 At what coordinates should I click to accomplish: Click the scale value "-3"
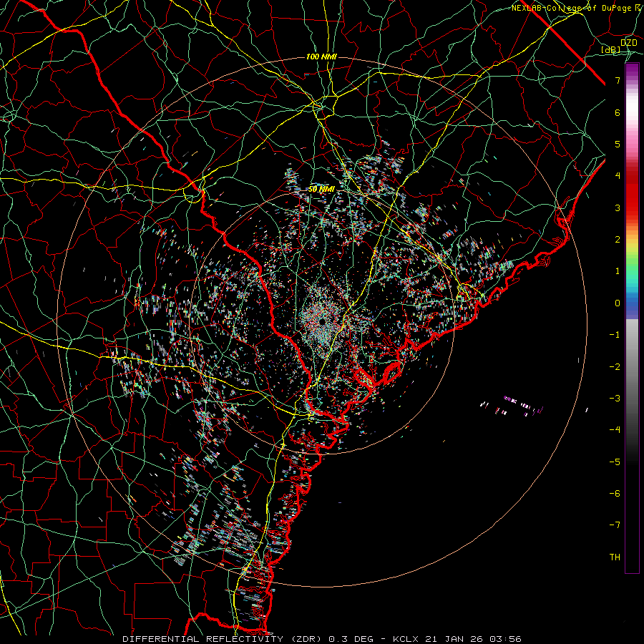coord(615,399)
